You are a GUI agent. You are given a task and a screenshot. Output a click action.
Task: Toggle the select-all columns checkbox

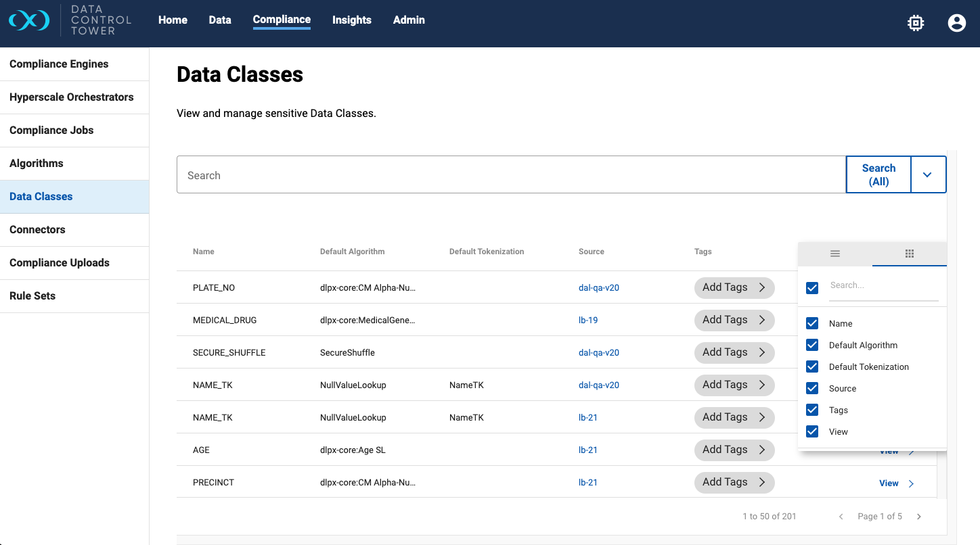coord(812,288)
